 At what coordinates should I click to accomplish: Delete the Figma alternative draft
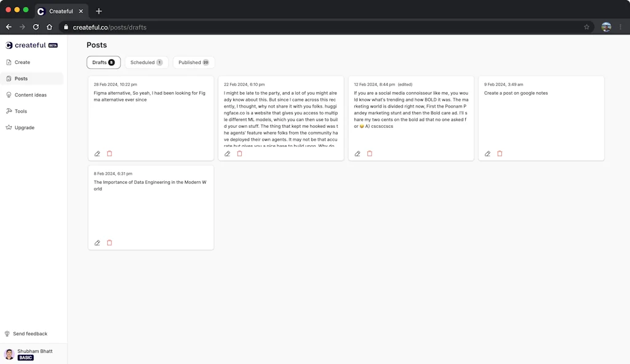point(110,153)
